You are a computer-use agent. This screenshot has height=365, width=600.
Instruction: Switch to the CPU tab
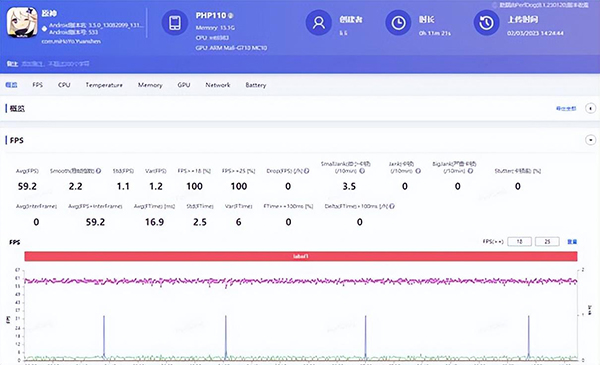coord(64,85)
